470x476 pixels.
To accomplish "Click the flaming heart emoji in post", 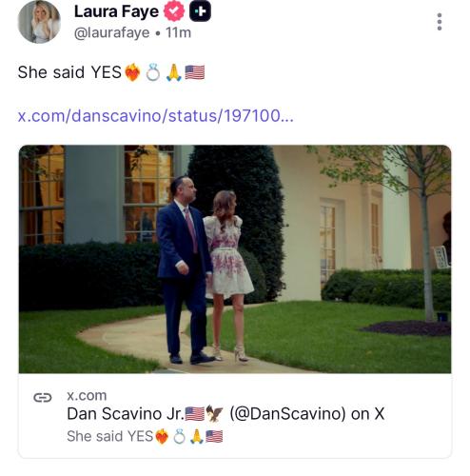I will (132, 72).
